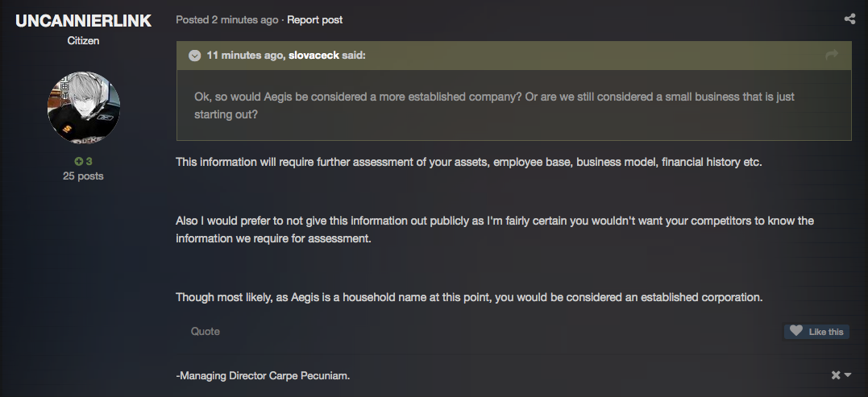
Task: Click the Report post link
Action: 314,20
